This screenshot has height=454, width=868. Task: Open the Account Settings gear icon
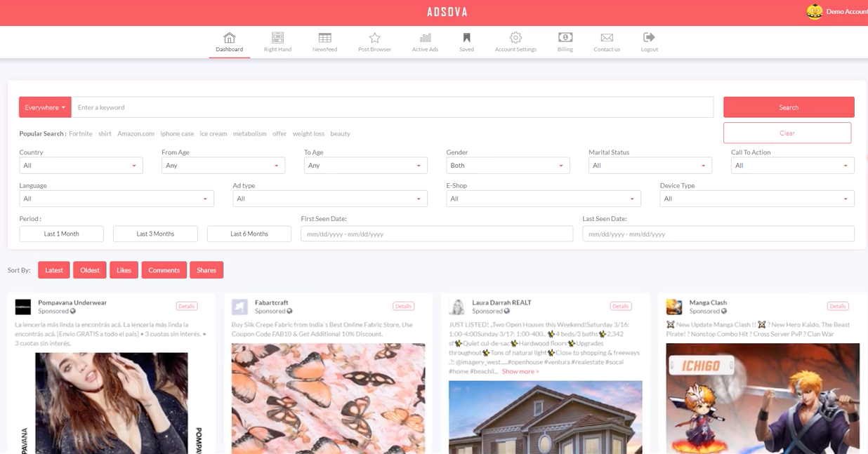tap(515, 37)
